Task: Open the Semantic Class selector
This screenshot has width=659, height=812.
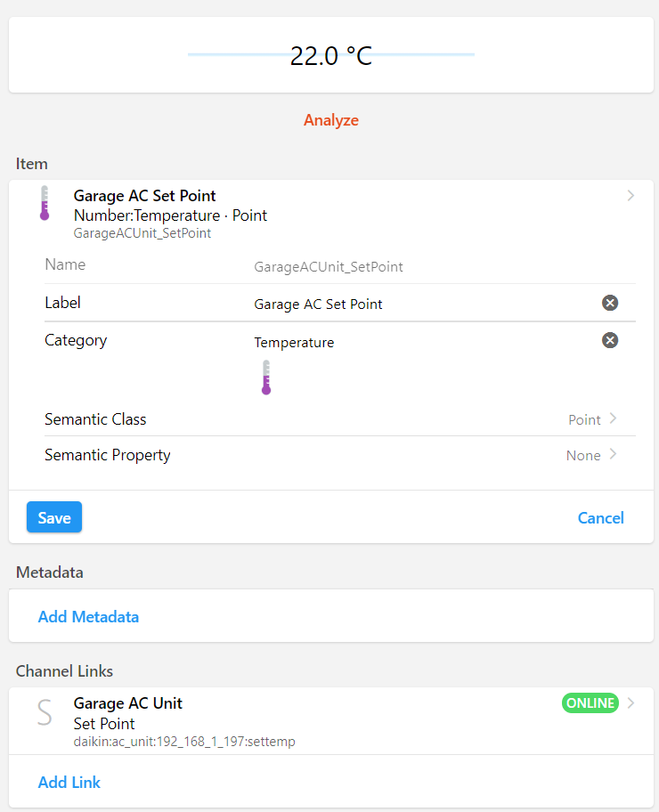Action: 592,419
